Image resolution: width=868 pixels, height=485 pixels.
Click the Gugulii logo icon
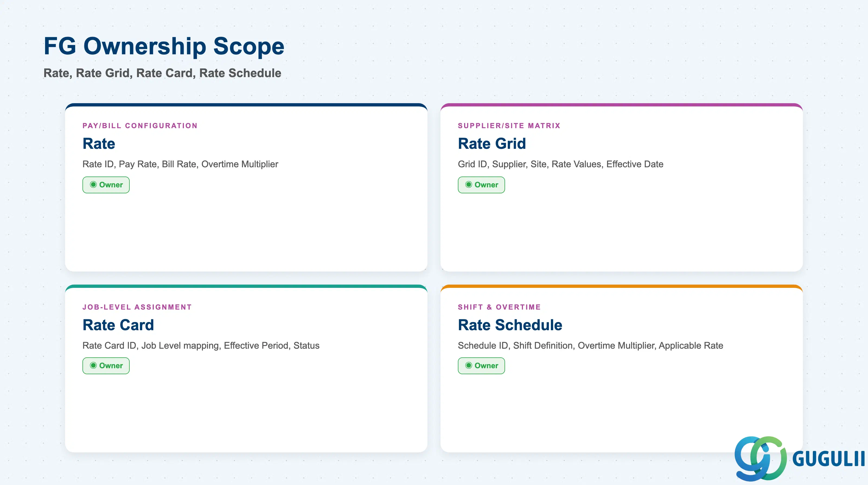pos(761,458)
